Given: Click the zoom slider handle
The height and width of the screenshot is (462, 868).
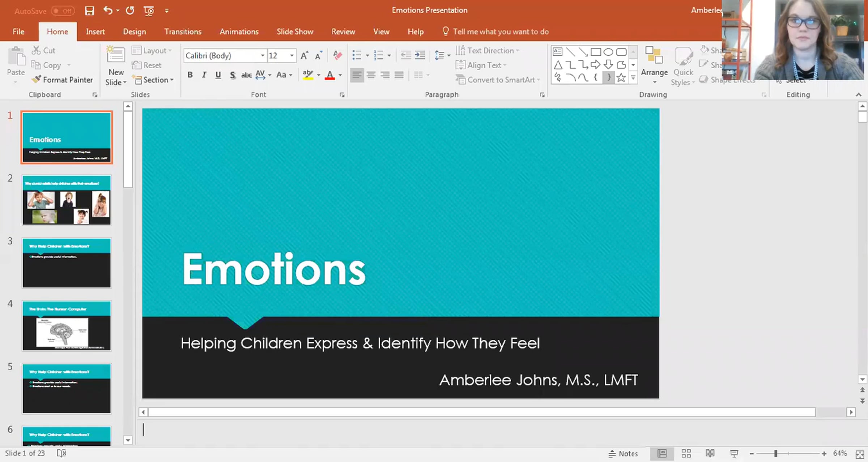Looking at the screenshot, I should [x=775, y=453].
